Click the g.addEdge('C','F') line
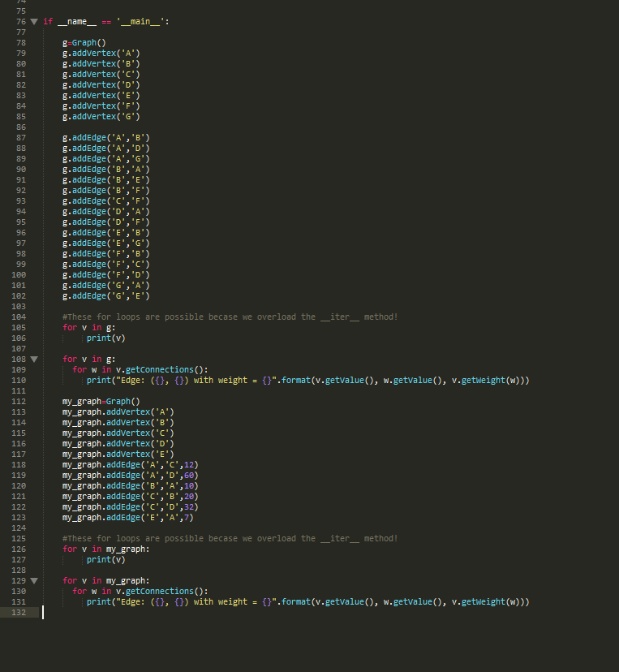Screen dimensions: 619x672 pos(105,201)
